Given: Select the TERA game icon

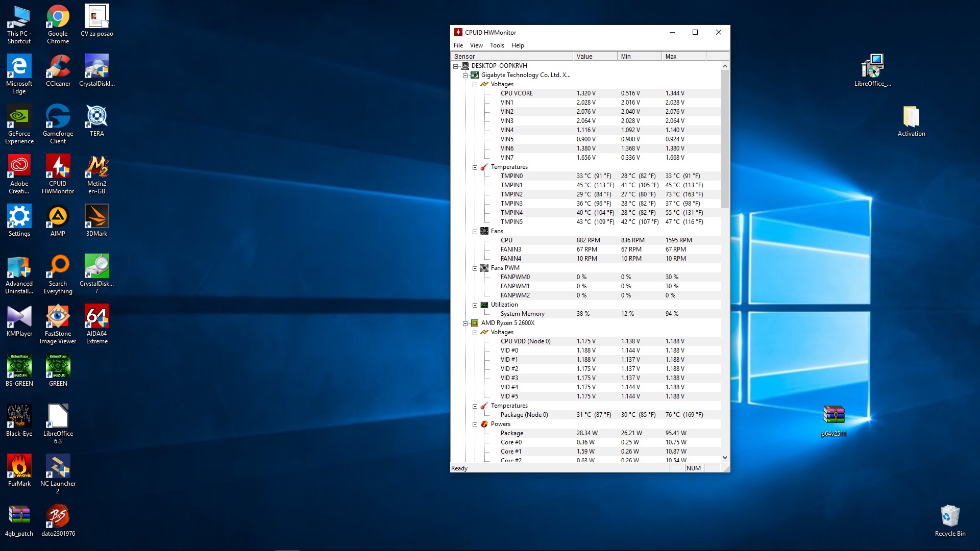Looking at the screenshot, I should (97, 120).
